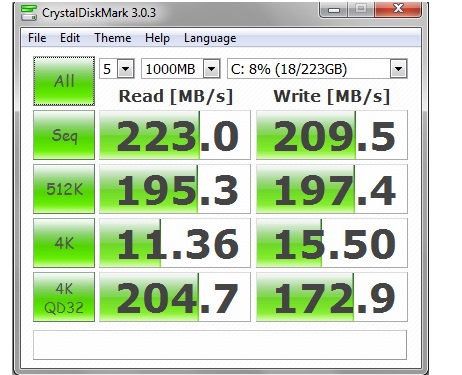Start the 4K random test
The width and height of the screenshot is (462, 375).
point(64,243)
